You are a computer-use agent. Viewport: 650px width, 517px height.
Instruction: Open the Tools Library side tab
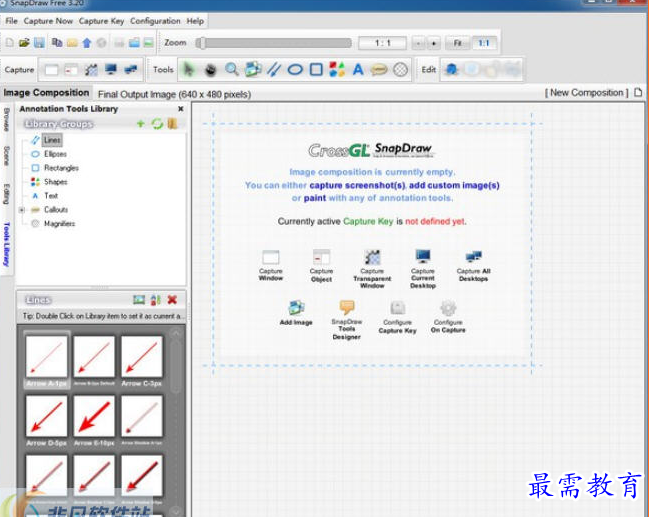(x=6, y=245)
